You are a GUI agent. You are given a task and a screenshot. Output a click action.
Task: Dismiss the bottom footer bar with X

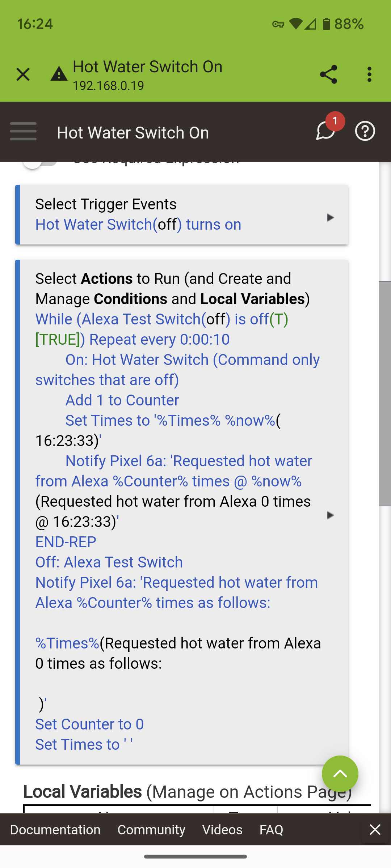click(x=375, y=829)
